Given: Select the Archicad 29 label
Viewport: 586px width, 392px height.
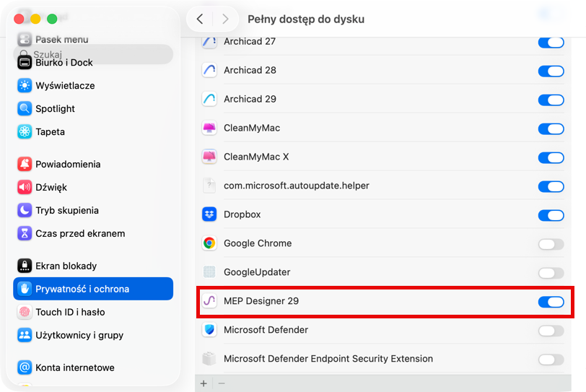Looking at the screenshot, I should click(250, 99).
